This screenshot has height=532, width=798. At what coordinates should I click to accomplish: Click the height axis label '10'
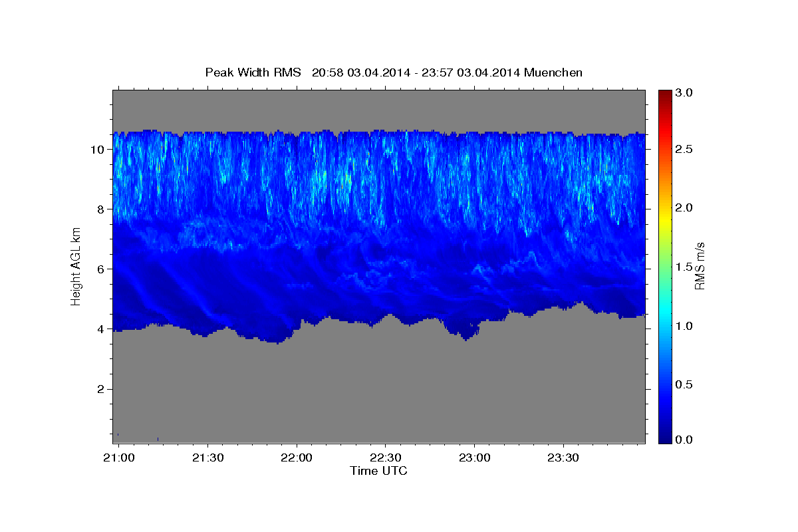click(99, 149)
